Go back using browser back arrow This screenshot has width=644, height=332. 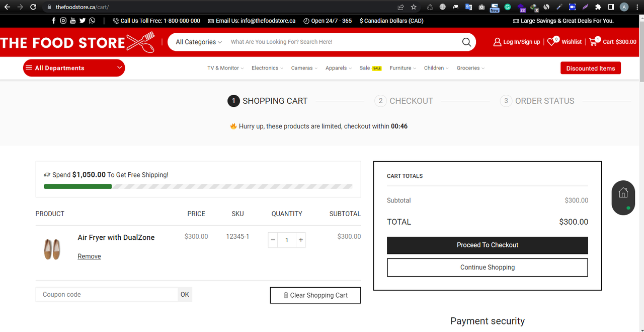pos(7,7)
